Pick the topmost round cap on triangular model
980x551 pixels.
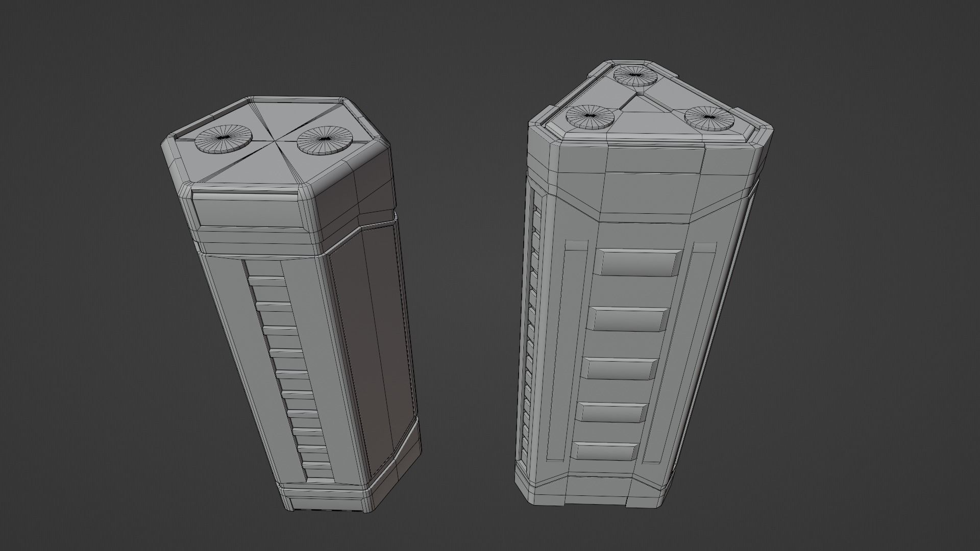[x=635, y=77]
